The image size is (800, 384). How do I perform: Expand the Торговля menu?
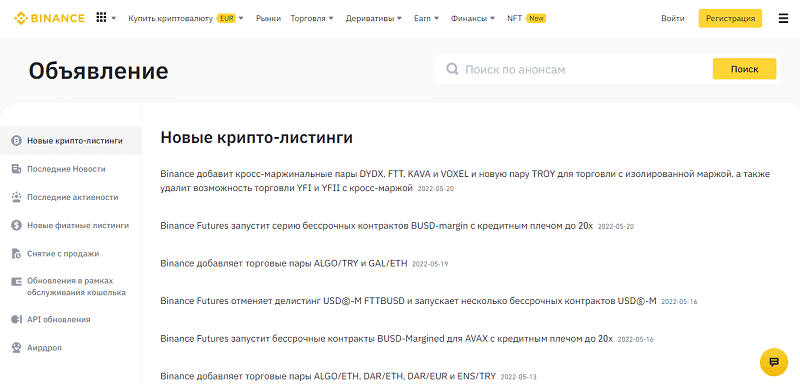point(312,18)
